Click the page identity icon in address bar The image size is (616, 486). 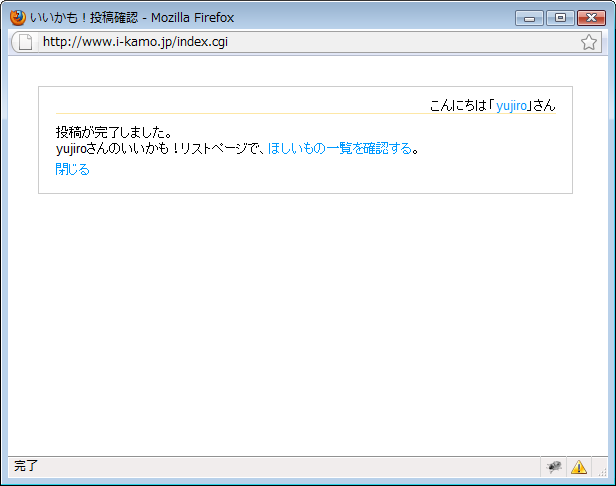(x=26, y=42)
